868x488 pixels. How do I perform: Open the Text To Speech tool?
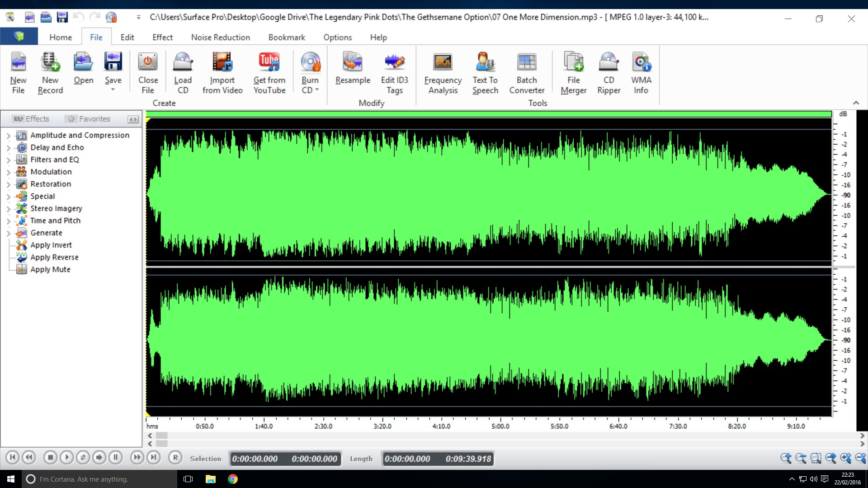click(x=485, y=71)
